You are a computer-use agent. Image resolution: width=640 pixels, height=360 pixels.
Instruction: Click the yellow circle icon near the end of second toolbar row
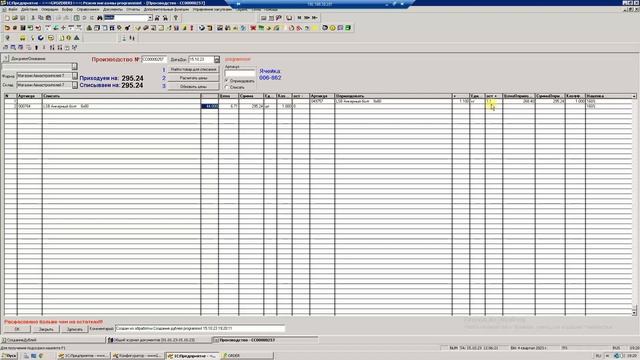click(x=333, y=28)
